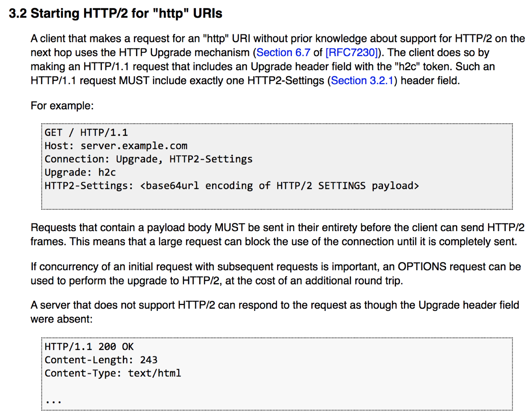Image resolution: width=532 pixels, height=415 pixels.
Task: Click the heading 3.2 Starting HTTP/2
Action: point(115,13)
